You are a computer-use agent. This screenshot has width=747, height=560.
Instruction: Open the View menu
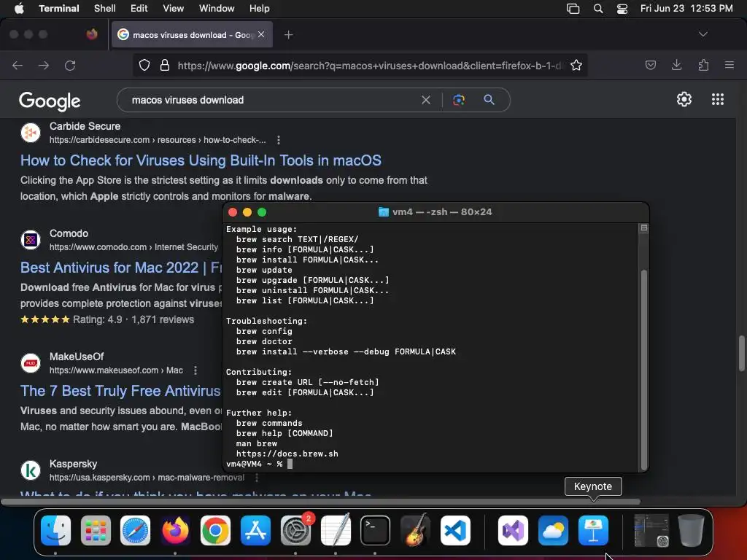173,9
